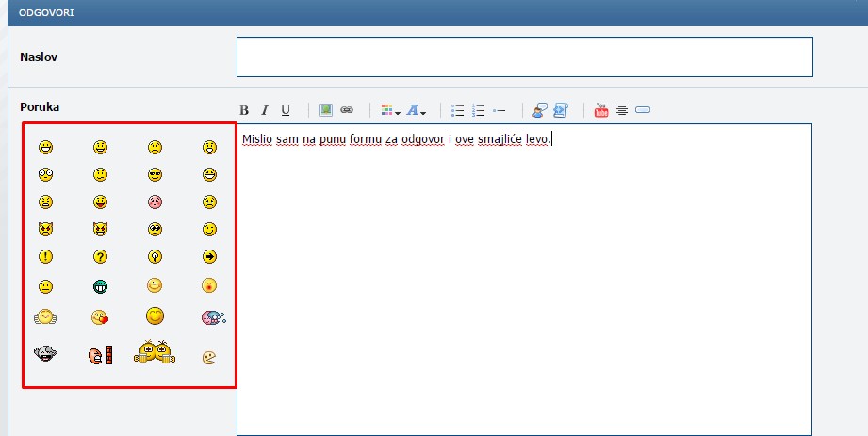Image resolution: width=868 pixels, height=436 pixels.
Task: Insert the green toothy Mr. Green smiley
Action: point(100,286)
